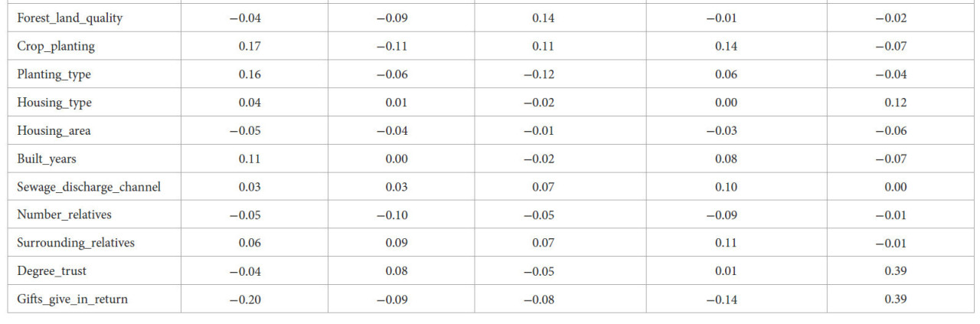
Task: Select the Sewage_discharge_channel row label
Action: coord(89,187)
